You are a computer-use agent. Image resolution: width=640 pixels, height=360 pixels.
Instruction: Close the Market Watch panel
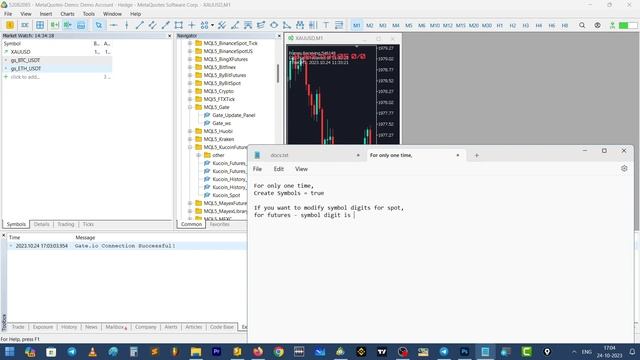(170, 36)
